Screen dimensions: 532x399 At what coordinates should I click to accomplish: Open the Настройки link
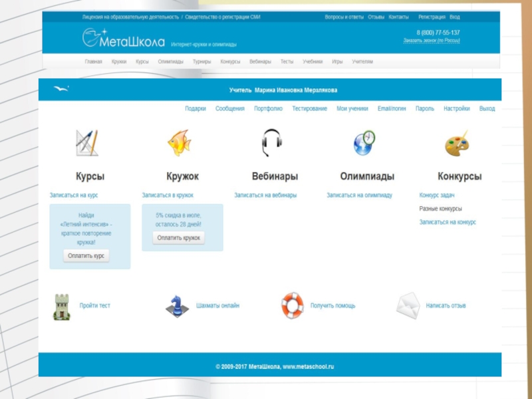coord(457,108)
